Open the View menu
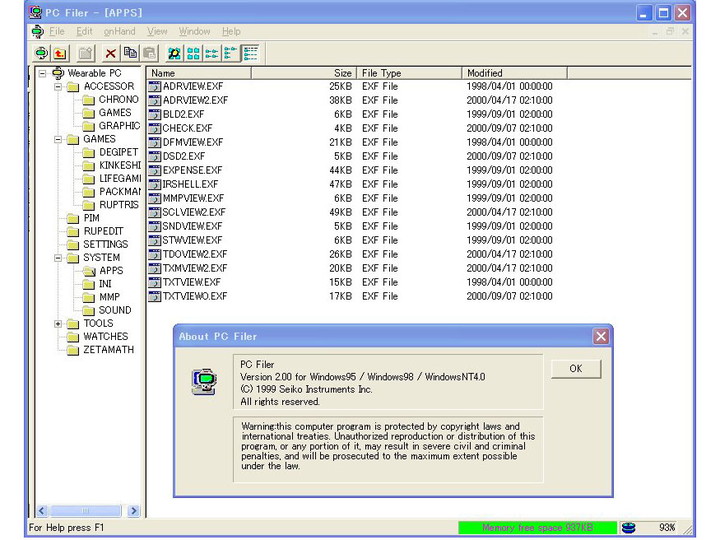This screenshot has width=720, height=540. tap(157, 31)
